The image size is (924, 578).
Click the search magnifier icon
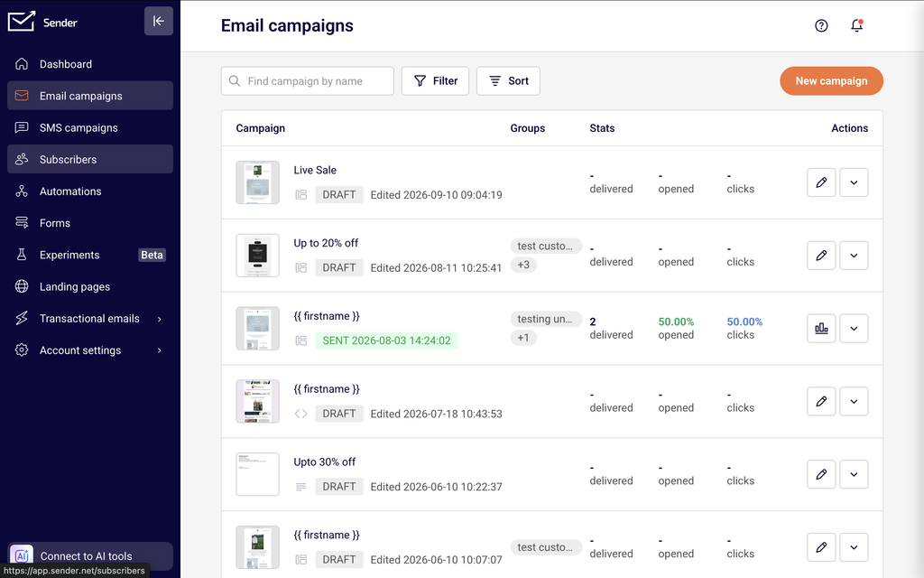(235, 80)
